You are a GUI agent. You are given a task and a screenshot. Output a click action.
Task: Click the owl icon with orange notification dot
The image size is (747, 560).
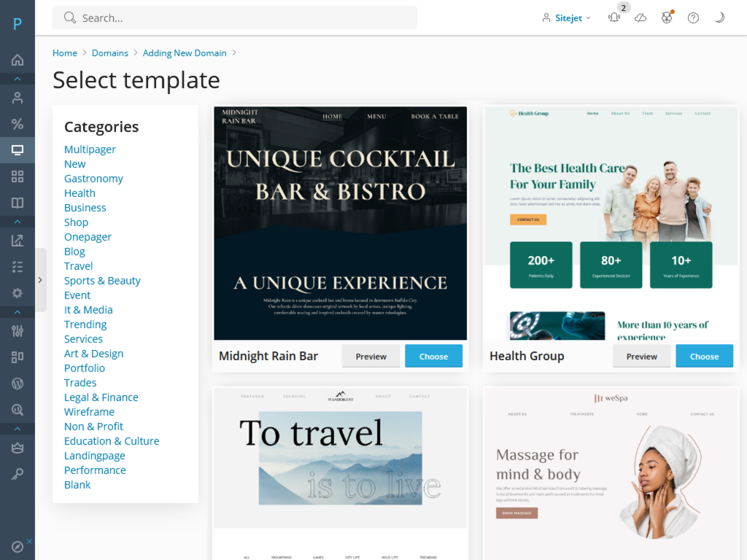(x=666, y=17)
